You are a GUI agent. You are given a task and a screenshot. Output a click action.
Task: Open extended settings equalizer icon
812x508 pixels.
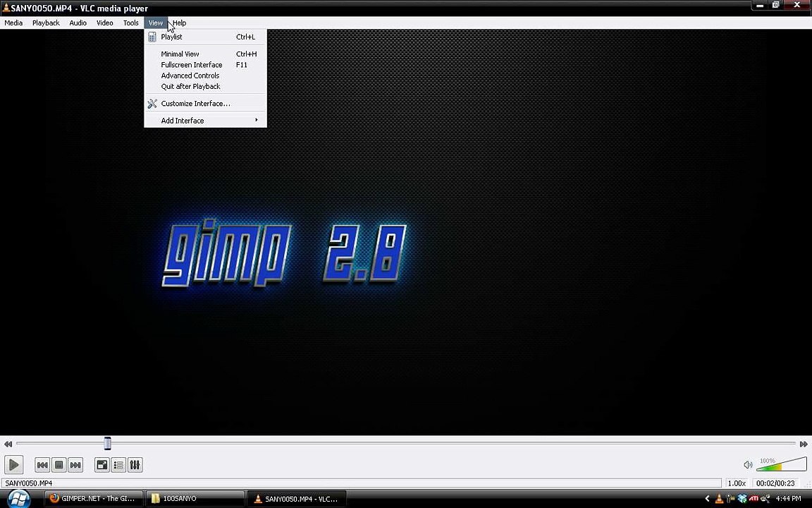135,465
